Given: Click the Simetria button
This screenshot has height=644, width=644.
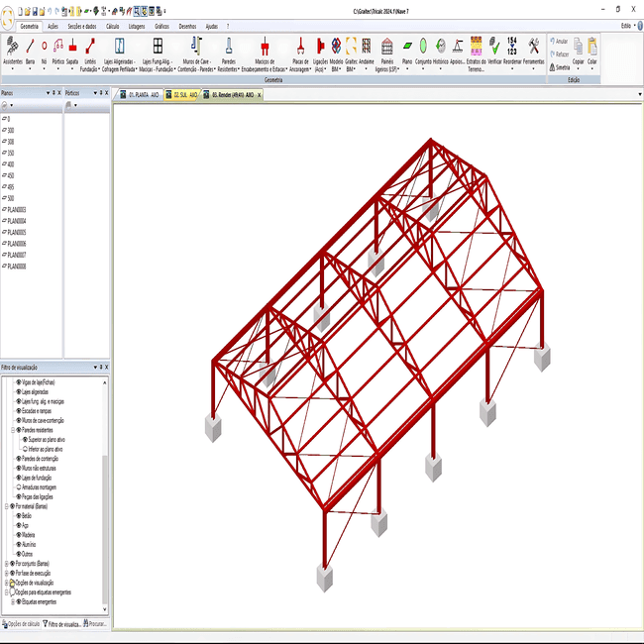Looking at the screenshot, I should tap(560, 67).
